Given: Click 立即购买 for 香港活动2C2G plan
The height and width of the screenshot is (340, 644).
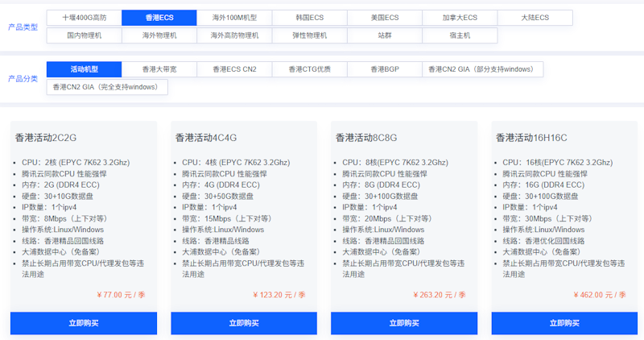Looking at the screenshot, I should [84, 323].
